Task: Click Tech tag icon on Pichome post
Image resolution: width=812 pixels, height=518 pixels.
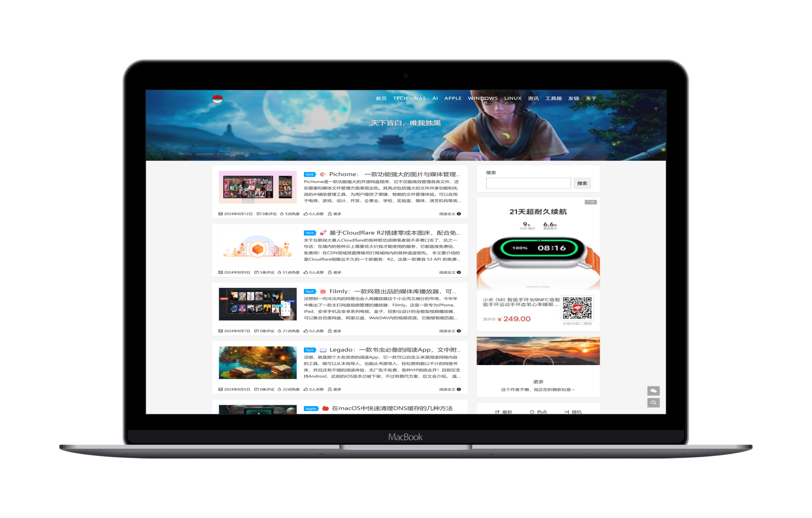Action: [310, 173]
